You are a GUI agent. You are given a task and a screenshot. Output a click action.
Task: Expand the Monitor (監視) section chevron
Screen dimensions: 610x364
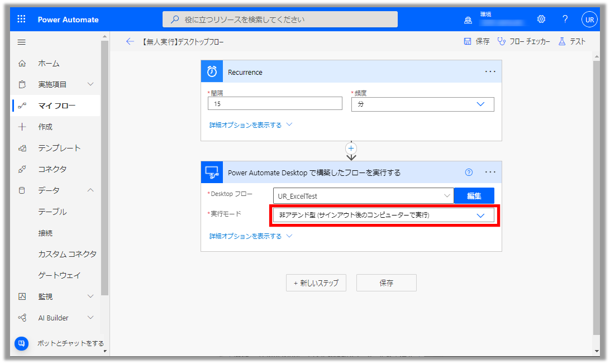(90, 296)
